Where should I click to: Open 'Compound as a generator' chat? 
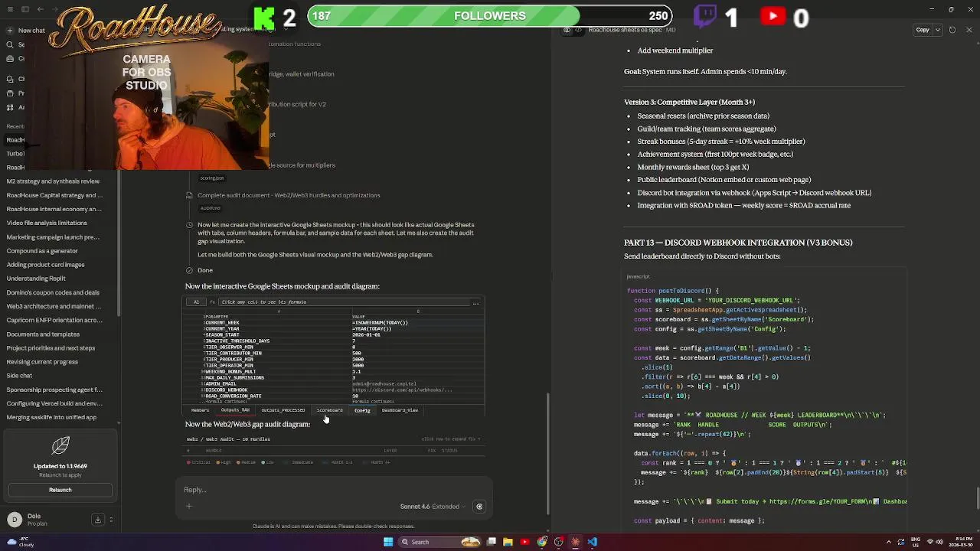point(42,251)
